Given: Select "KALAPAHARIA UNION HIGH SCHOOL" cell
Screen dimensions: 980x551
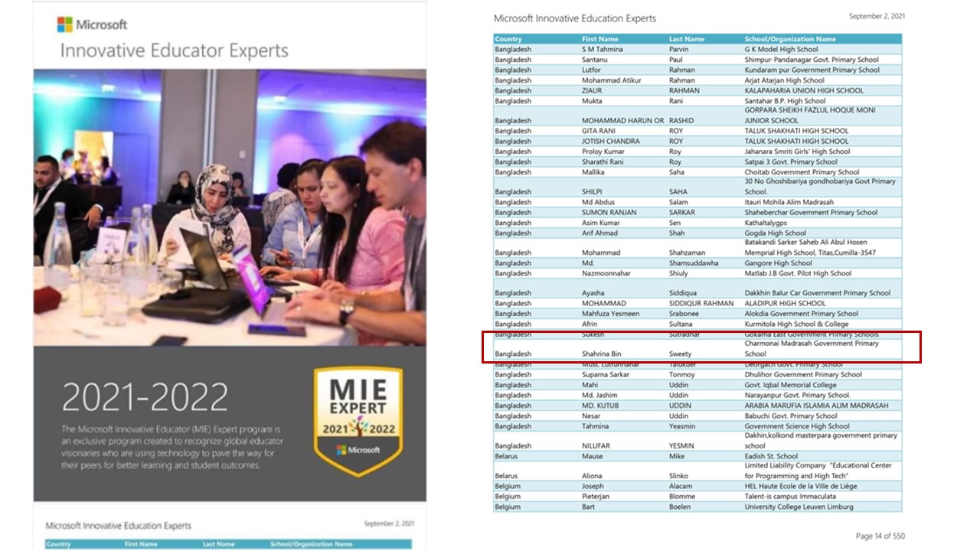Looking at the screenshot, I should tap(804, 90).
